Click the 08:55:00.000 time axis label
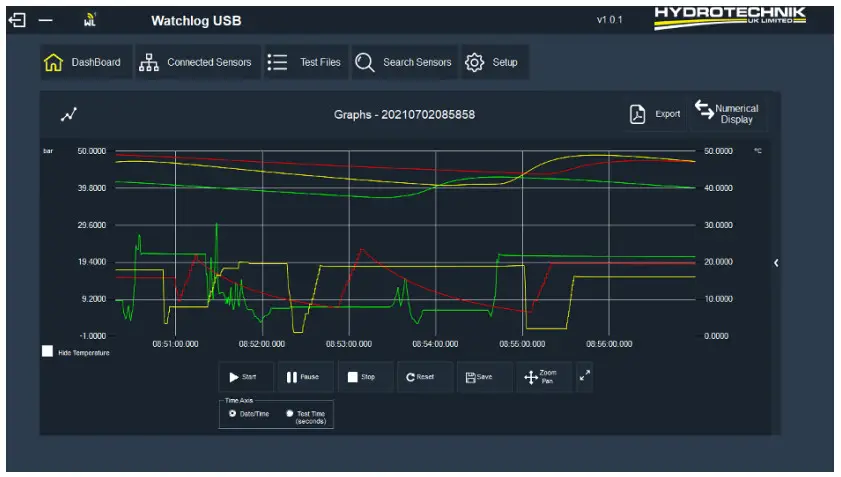 pyautogui.click(x=522, y=344)
